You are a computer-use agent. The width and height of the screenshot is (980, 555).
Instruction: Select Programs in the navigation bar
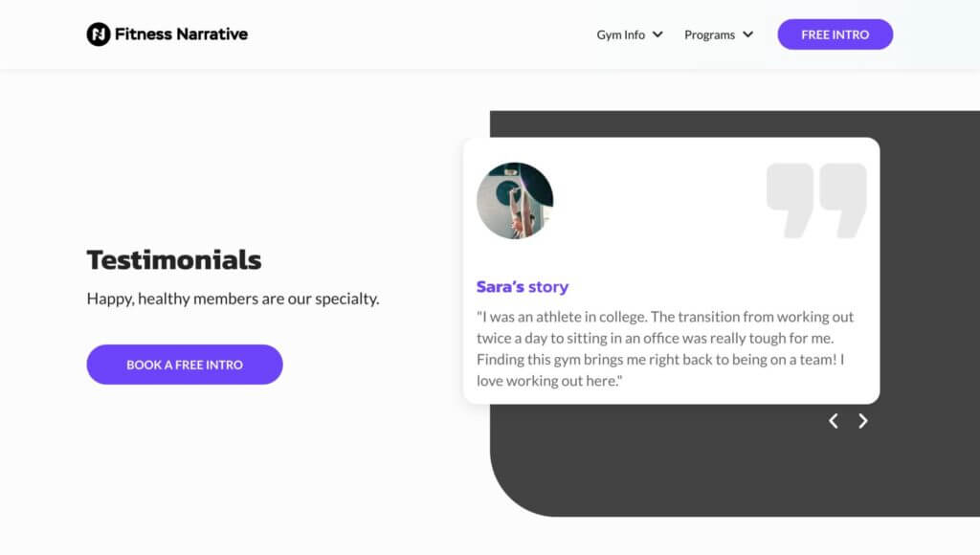click(710, 34)
